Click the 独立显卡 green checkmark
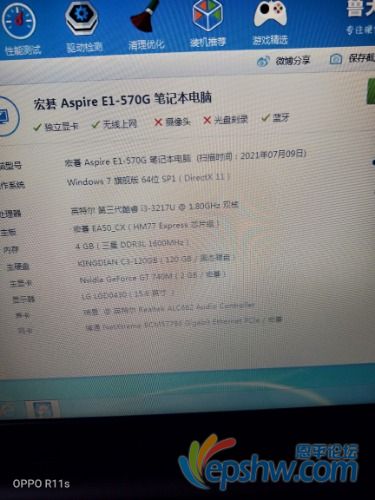This screenshot has height=500, width=375. tap(37, 127)
